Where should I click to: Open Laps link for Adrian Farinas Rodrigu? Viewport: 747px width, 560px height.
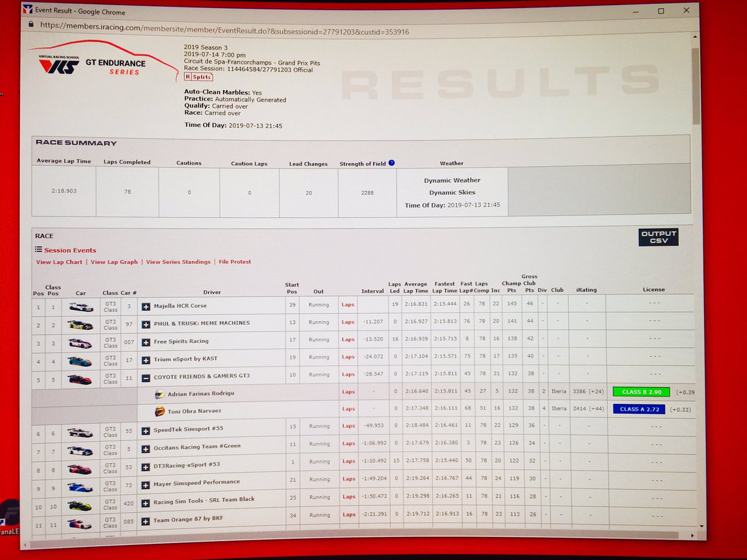coord(348,392)
